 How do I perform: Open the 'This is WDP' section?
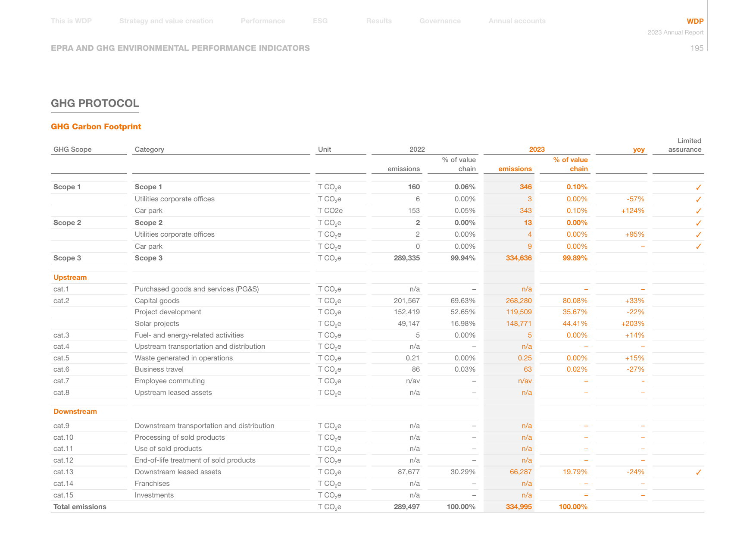(71, 21)
